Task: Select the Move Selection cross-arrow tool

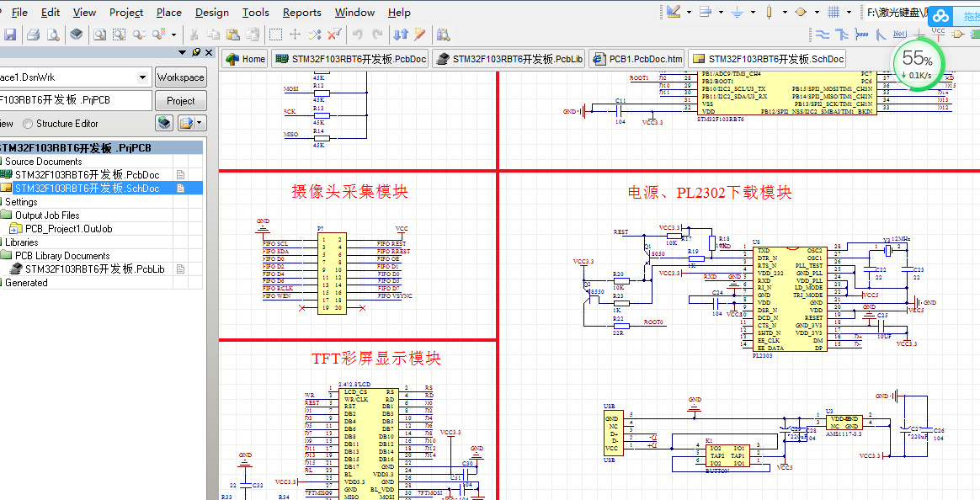Action: 295,35
